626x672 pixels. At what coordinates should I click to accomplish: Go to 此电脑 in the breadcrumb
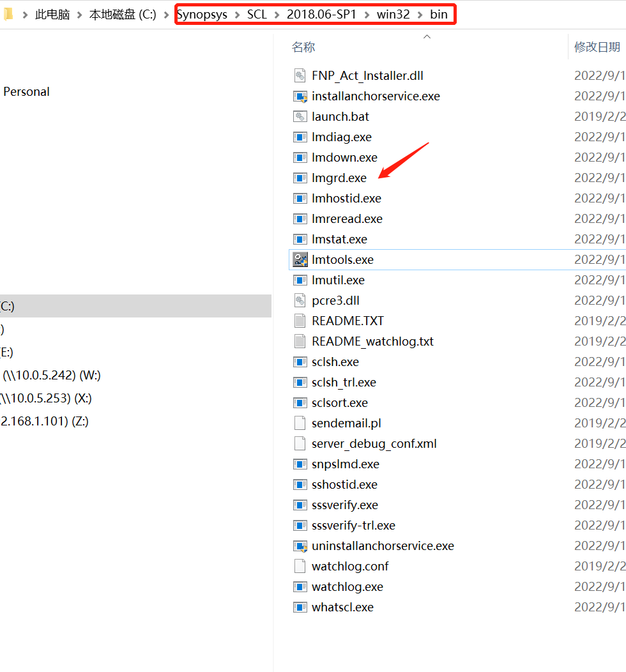coord(52,15)
